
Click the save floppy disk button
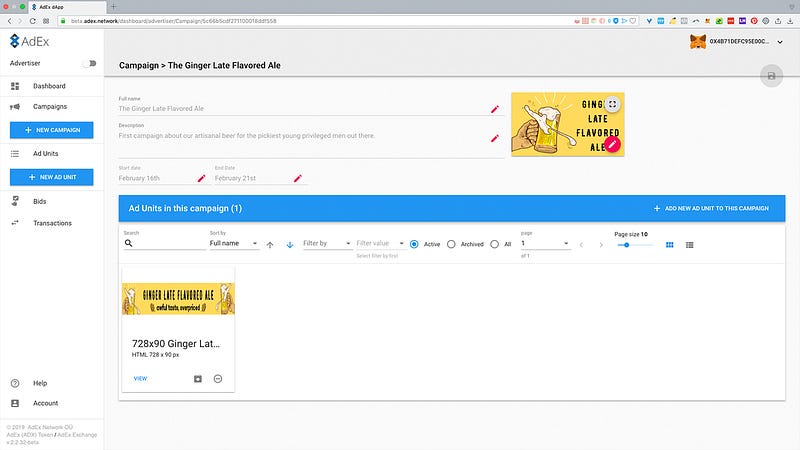pos(771,76)
